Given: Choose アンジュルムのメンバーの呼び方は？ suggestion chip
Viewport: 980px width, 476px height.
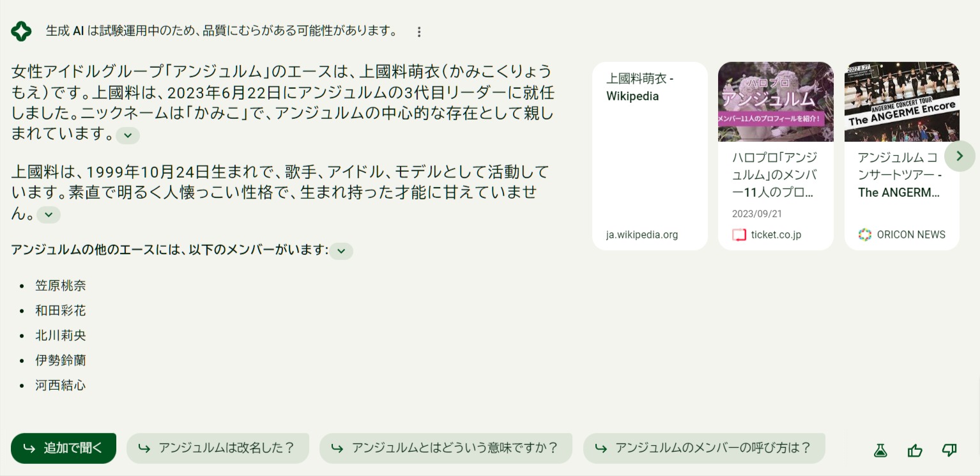Looking at the screenshot, I should [x=704, y=448].
